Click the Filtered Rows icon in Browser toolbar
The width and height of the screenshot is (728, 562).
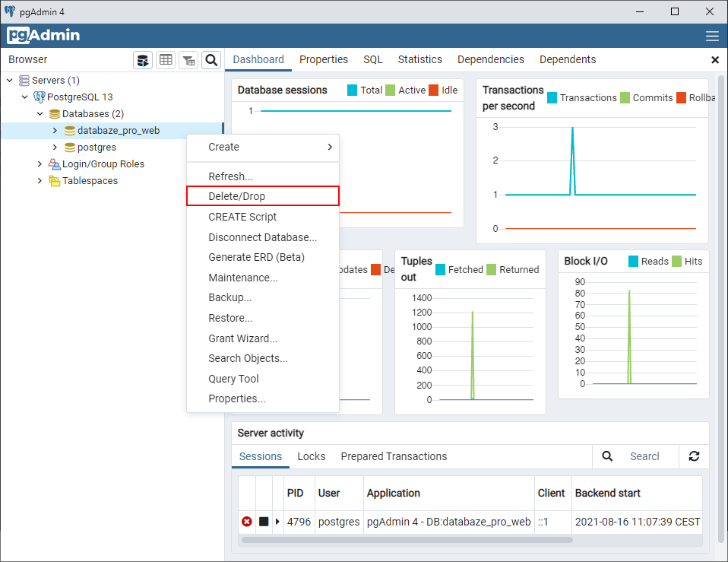[188, 60]
